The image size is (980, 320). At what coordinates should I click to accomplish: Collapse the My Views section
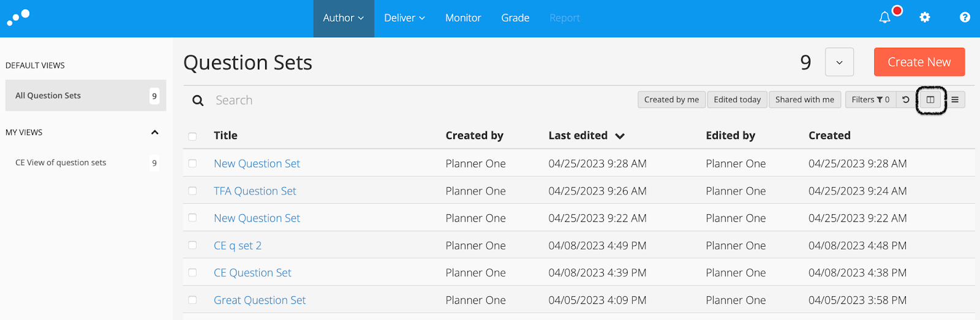[155, 132]
